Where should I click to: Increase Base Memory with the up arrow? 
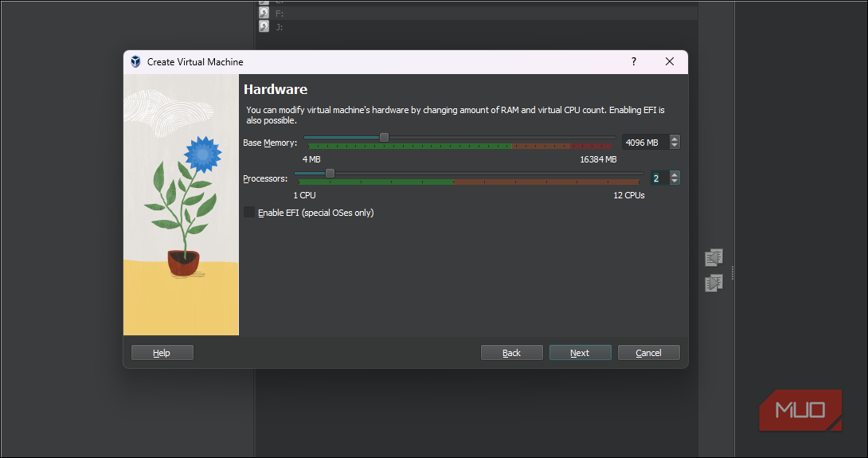tap(674, 139)
